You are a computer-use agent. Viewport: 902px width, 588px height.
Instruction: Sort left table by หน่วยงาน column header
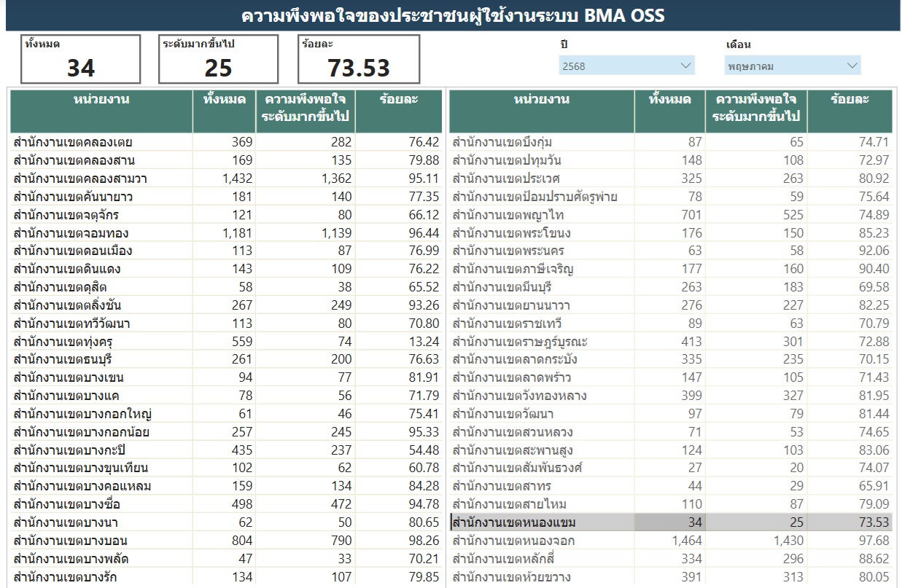tap(101, 100)
